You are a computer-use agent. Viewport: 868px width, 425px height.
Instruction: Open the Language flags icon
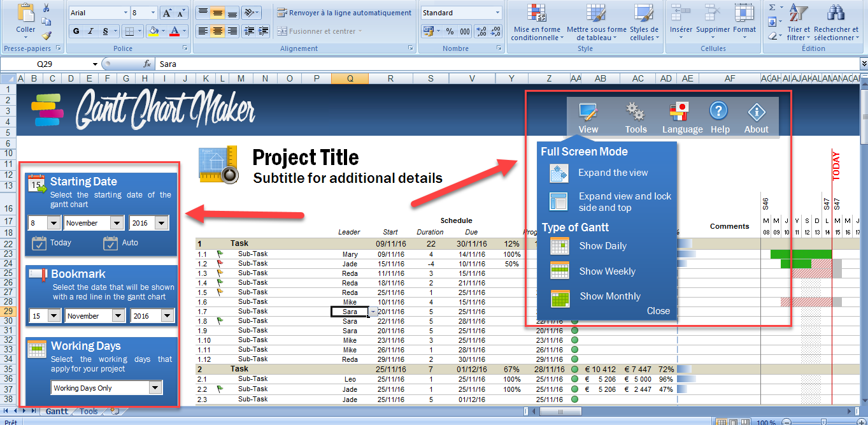[680, 112]
